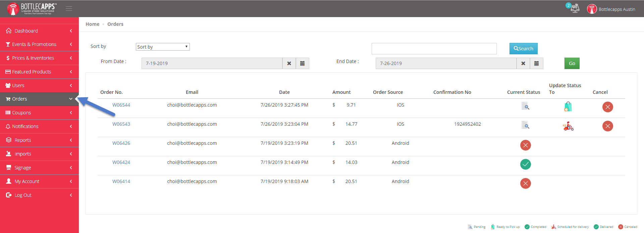Click the Order Source column header
This screenshot has width=644, height=233.
388,92
